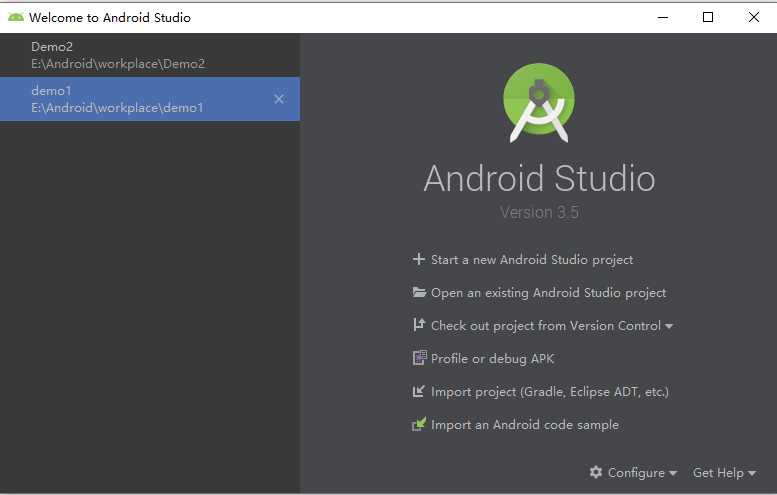The width and height of the screenshot is (777, 495).
Task: Choose Import project (Gradle, Eclipse ADT, etc.)
Action: coord(550,392)
